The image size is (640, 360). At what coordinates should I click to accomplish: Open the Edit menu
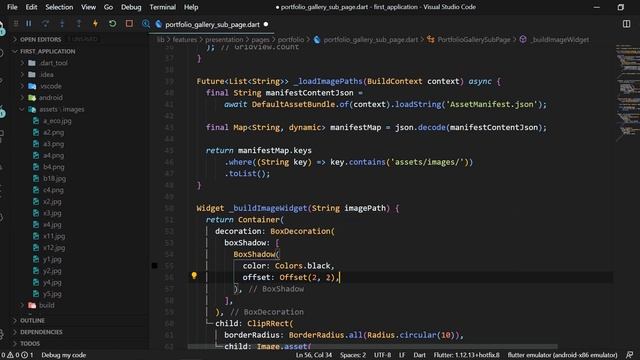click(31, 7)
